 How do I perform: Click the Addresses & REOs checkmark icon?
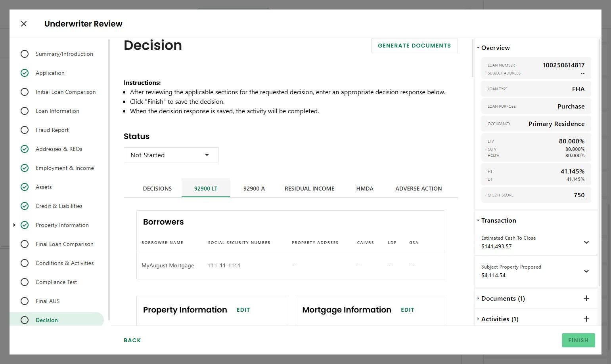tap(25, 149)
